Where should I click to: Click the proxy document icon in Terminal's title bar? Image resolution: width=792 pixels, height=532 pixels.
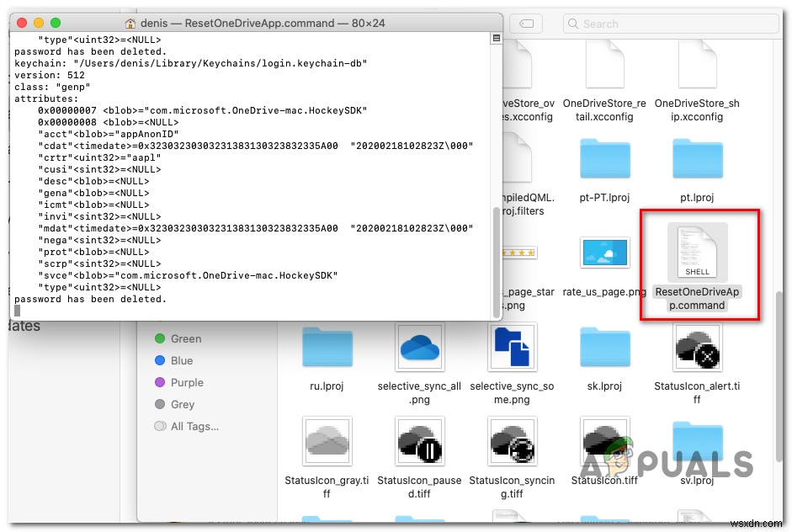[x=130, y=23]
